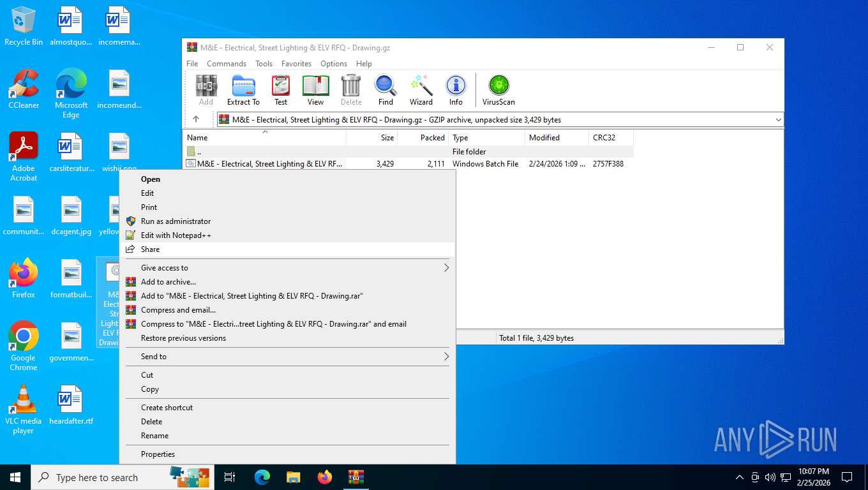Sort by Modified column header

pos(557,138)
